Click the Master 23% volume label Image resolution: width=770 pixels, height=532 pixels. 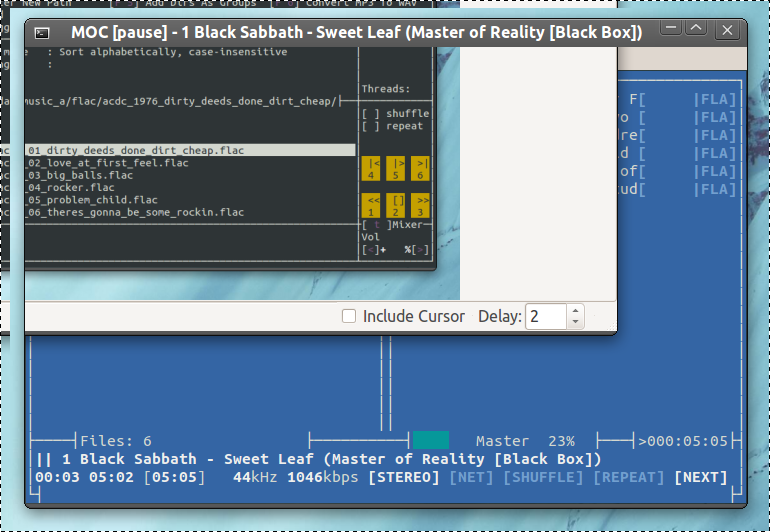click(525, 441)
